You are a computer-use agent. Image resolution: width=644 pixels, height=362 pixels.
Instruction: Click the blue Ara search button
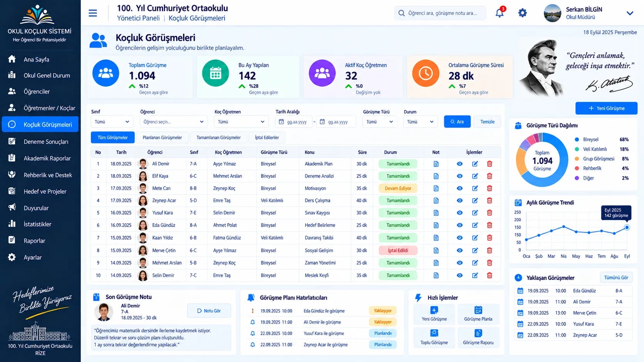coord(457,122)
